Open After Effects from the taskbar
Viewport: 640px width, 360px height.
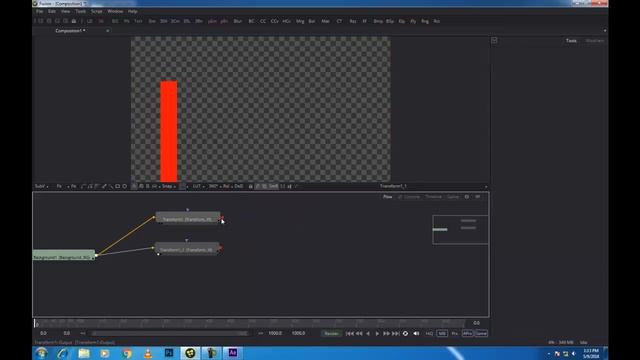point(233,353)
